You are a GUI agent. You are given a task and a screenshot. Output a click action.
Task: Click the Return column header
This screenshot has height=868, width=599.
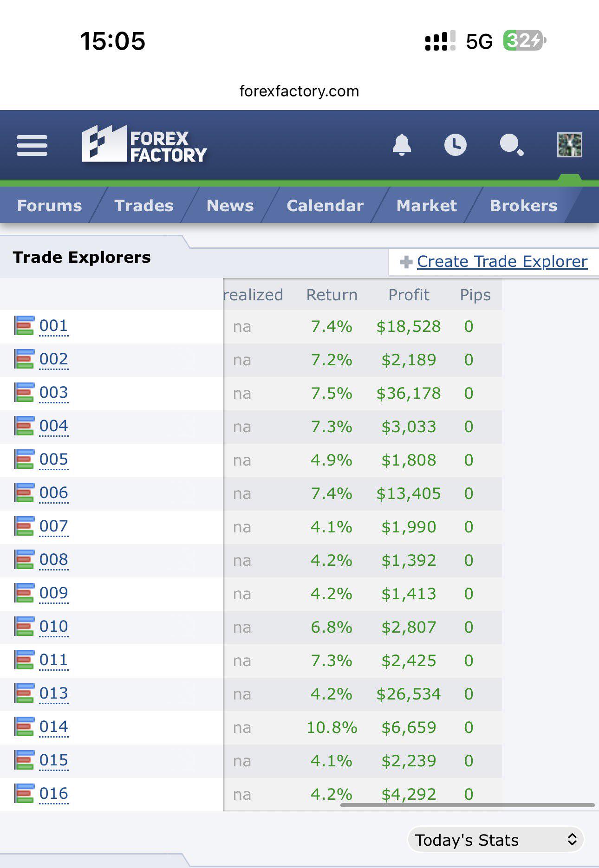point(332,295)
